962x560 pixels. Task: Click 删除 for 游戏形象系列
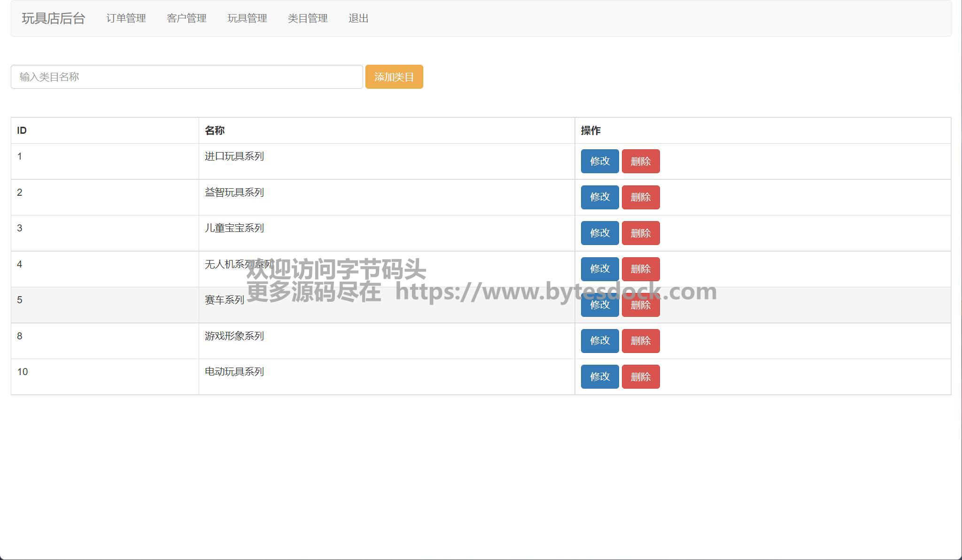(640, 341)
